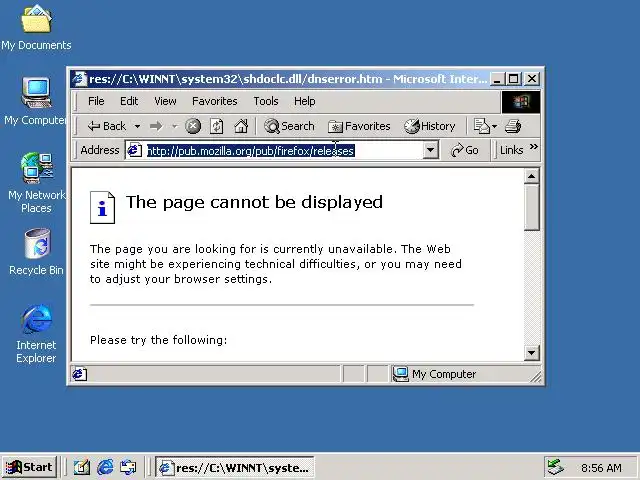Open the Help menu

coord(304,101)
